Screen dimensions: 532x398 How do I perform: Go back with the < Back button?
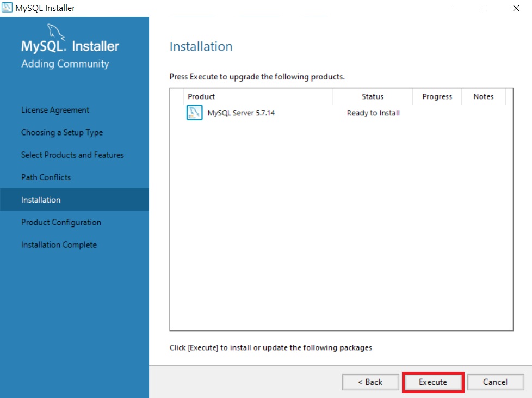[370, 382]
